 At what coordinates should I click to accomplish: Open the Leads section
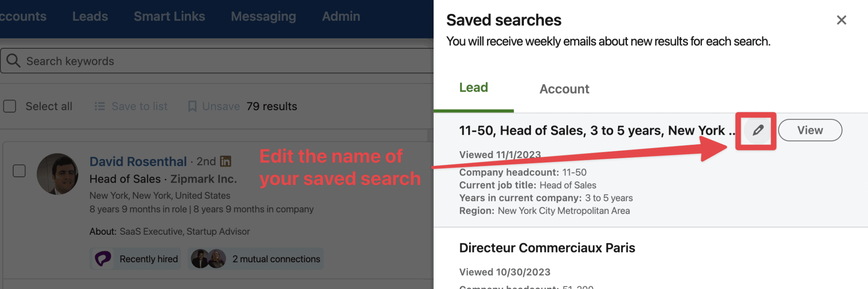(90, 16)
